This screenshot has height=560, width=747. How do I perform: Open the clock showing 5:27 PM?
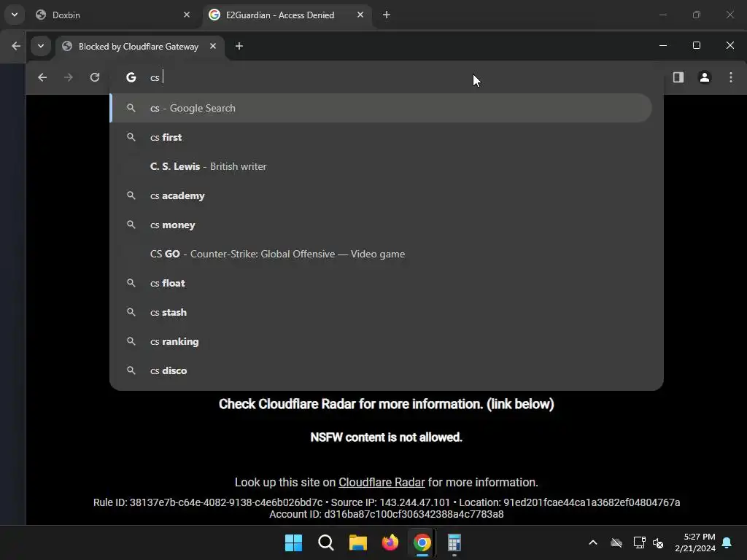click(695, 542)
